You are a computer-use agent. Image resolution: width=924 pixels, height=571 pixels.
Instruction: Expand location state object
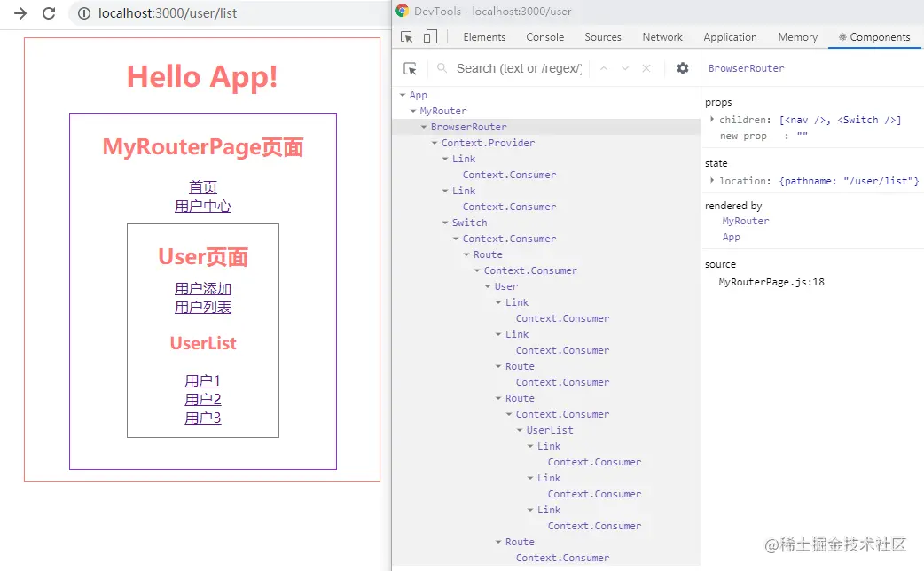pos(712,180)
